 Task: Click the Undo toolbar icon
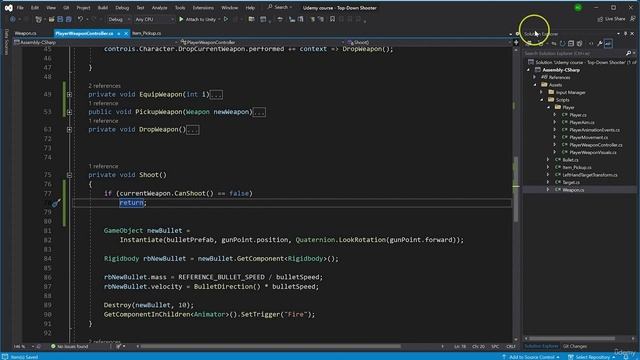[x=80, y=19]
